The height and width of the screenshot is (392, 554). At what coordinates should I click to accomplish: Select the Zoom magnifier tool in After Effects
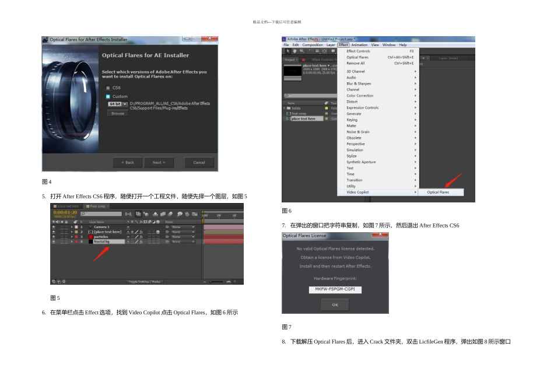click(301, 51)
